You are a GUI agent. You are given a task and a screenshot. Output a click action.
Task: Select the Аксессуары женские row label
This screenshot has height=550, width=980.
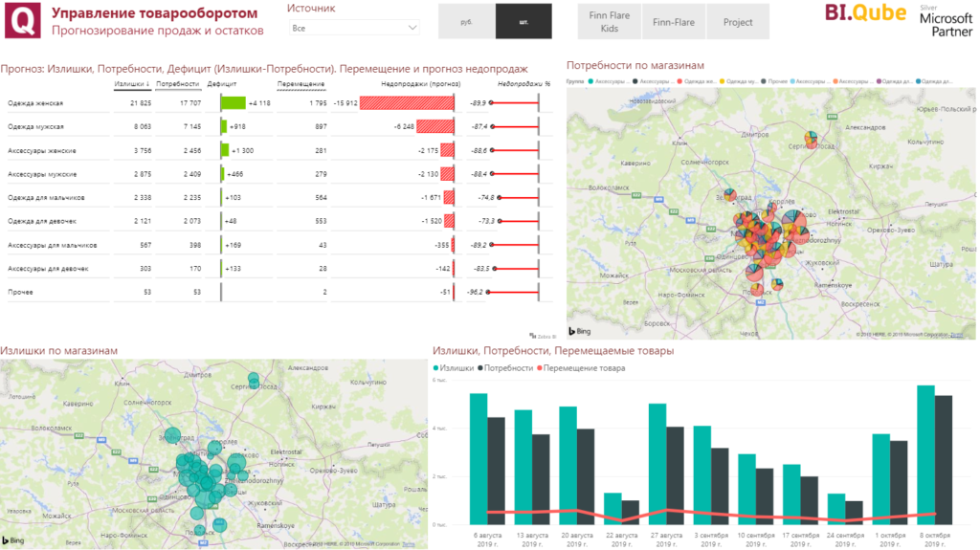[x=42, y=150]
